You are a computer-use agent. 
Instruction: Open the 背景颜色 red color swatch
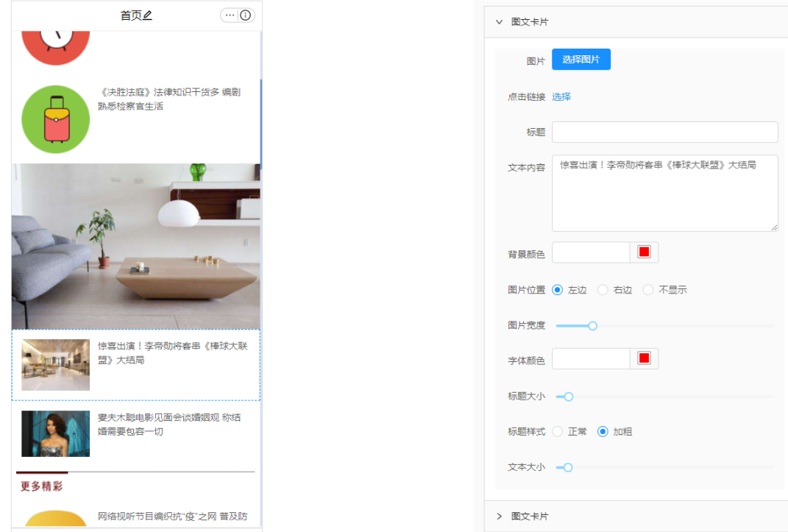(645, 252)
